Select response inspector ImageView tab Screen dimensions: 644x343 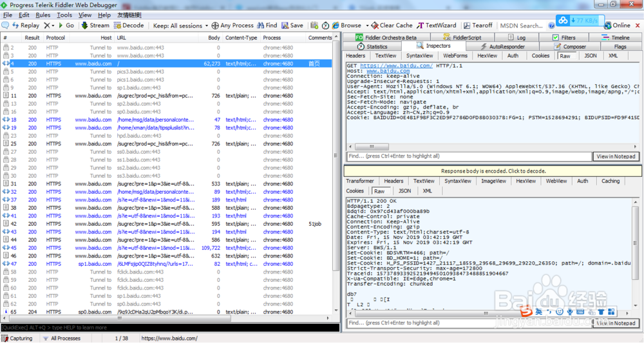[494, 181]
